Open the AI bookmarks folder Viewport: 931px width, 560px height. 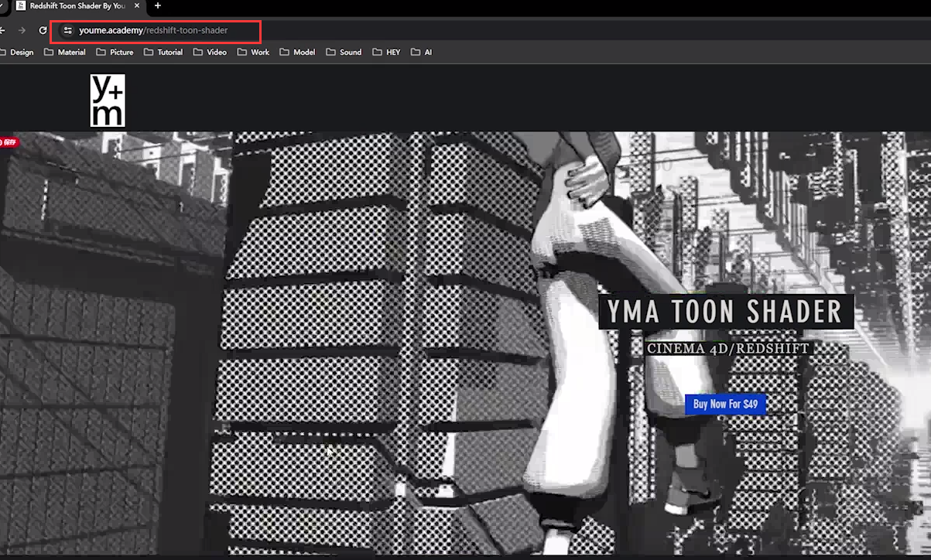click(x=422, y=52)
